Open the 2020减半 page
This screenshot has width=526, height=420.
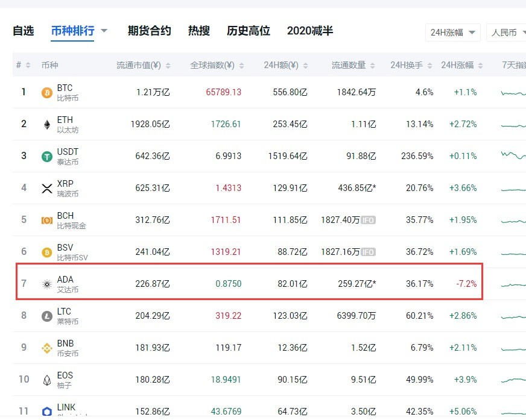pyautogui.click(x=309, y=30)
